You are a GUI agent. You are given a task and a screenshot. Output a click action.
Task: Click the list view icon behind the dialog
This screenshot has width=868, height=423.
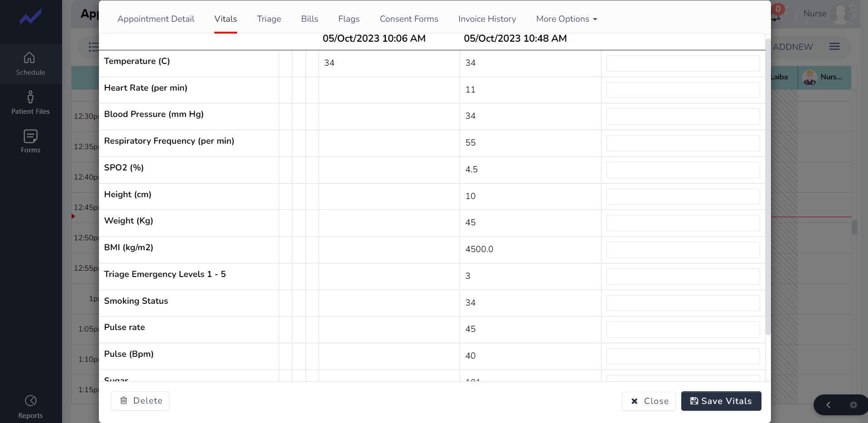tap(93, 47)
